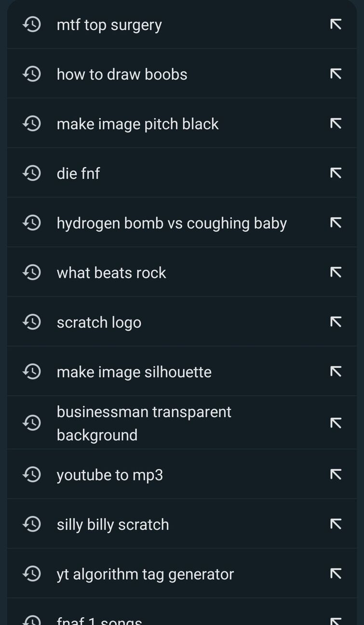
Task: Tap the history clock icon for 'silly billy scratch'
Action: pyautogui.click(x=32, y=524)
